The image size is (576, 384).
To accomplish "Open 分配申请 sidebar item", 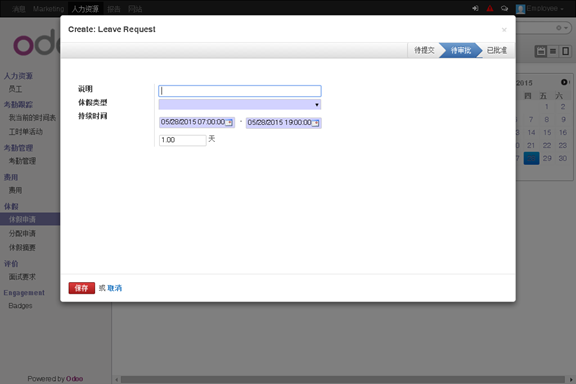I will click(x=22, y=233).
